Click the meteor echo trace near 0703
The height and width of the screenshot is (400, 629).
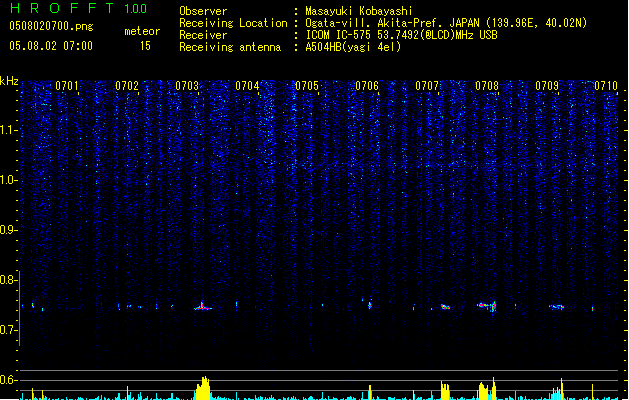point(203,307)
